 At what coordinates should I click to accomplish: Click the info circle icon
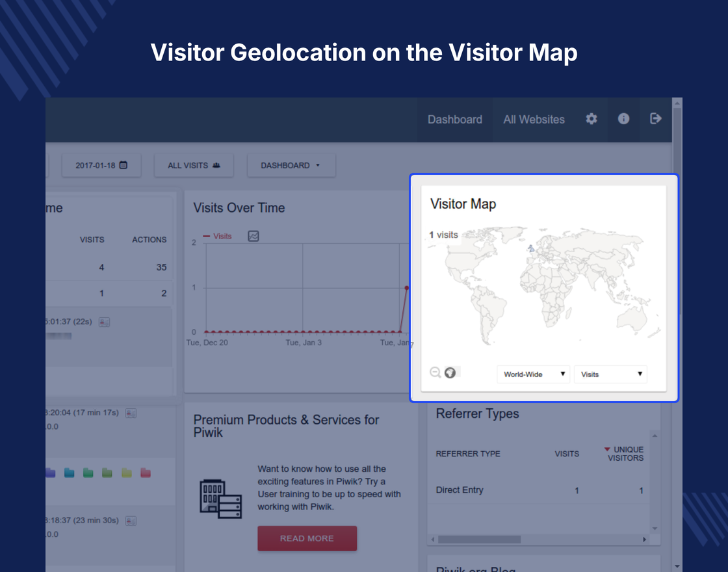click(x=623, y=119)
